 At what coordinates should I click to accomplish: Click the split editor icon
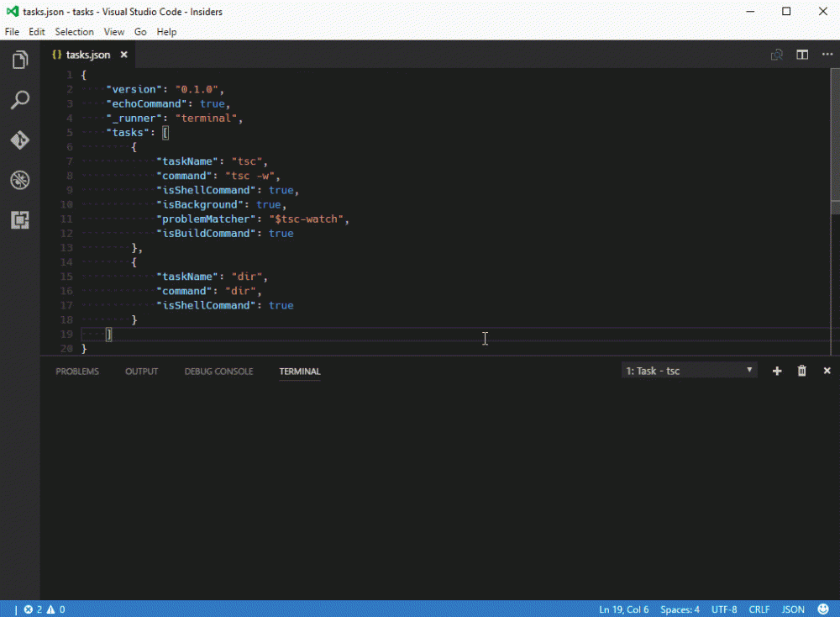click(x=802, y=55)
